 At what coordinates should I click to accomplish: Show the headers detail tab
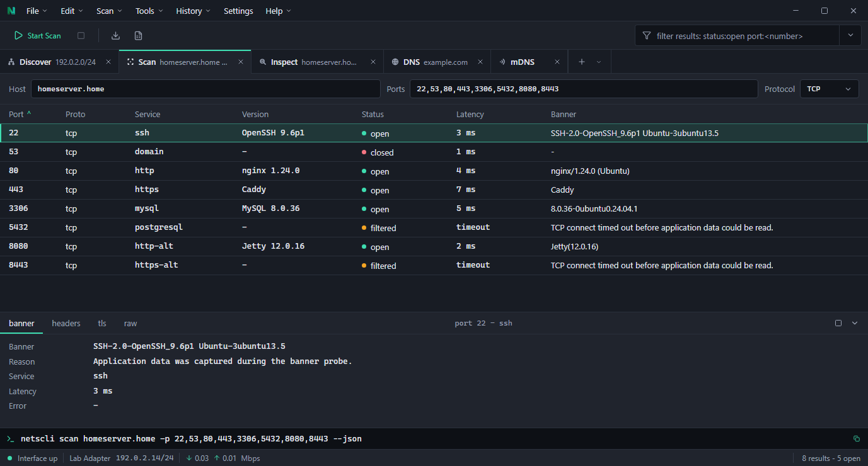point(66,323)
